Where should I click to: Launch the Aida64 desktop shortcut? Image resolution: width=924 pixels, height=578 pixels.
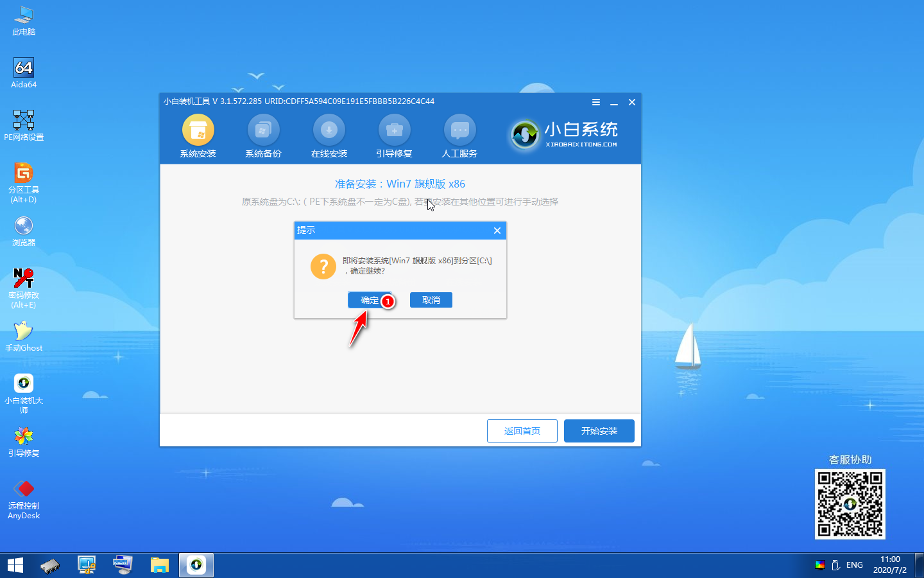(24, 73)
